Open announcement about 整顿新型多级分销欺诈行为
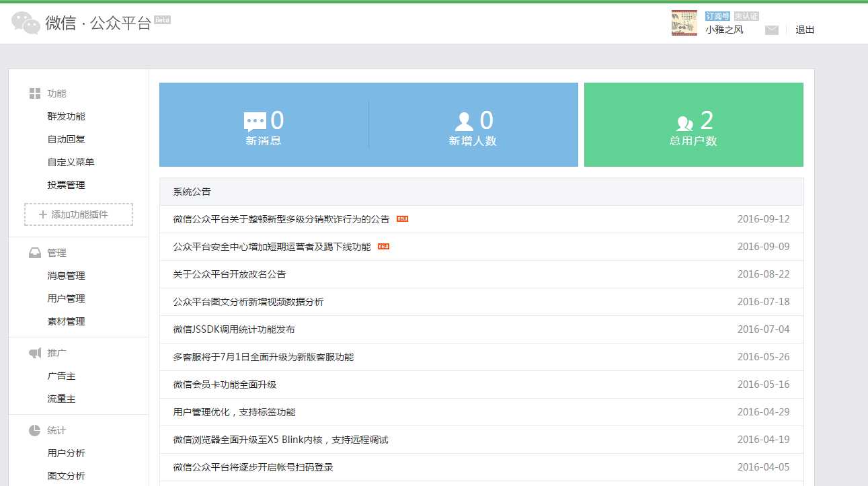Screen dimensions: 868x486 (281, 219)
